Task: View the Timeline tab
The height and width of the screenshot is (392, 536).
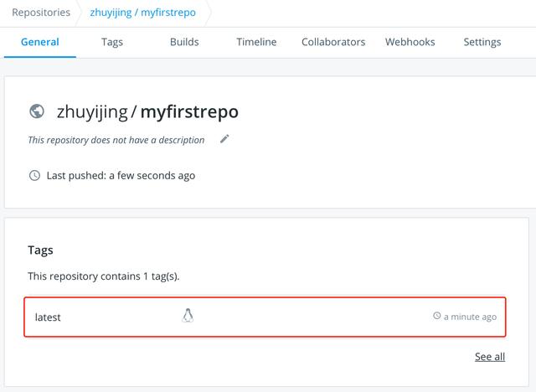Action: (x=256, y=42)
